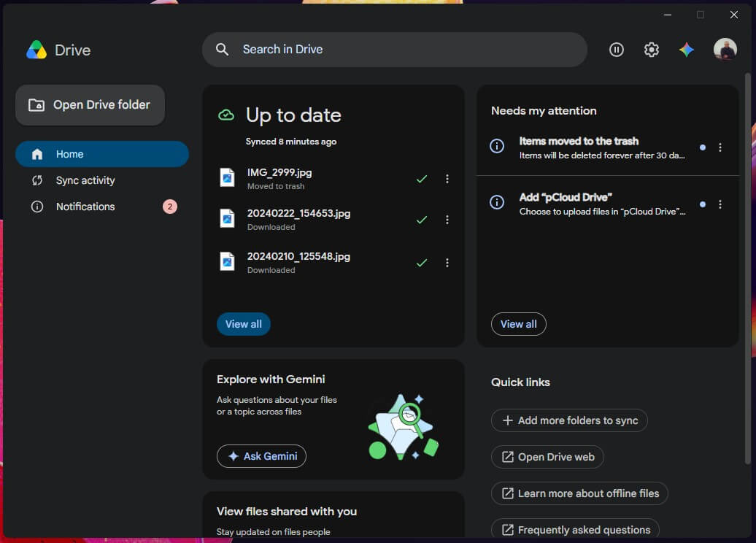Close the Drive window
The height and width of the screenshot is (543, 756).
734,15
